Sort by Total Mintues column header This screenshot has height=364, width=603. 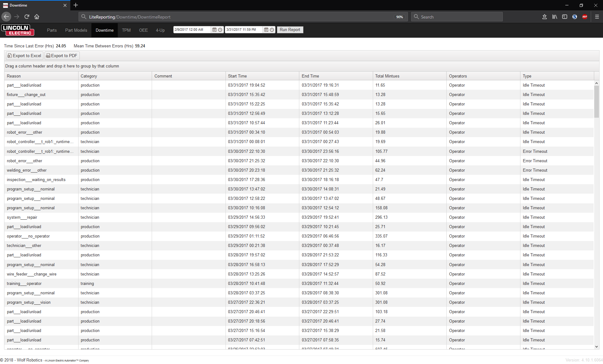coord(387,76)
